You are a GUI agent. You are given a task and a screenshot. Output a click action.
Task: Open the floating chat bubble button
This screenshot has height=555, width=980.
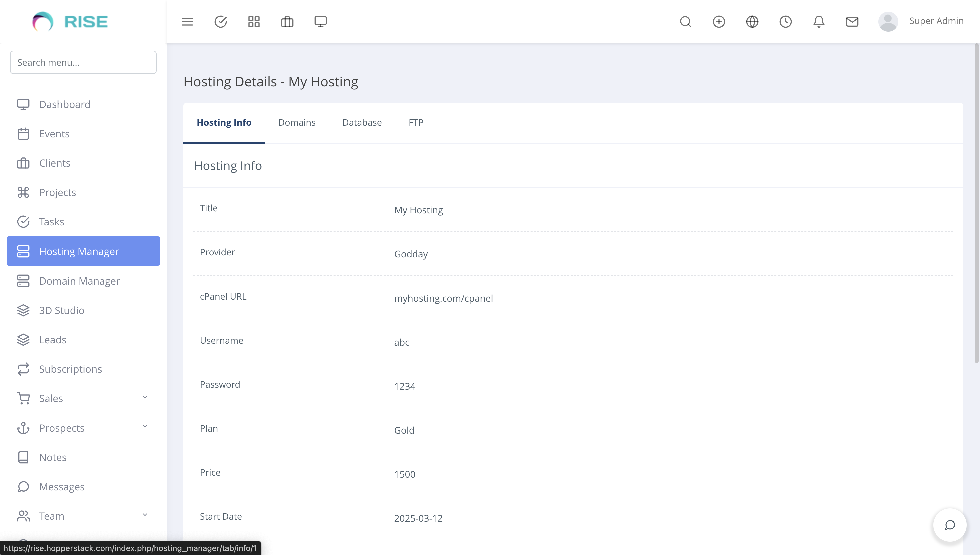(x=950, y=525)
